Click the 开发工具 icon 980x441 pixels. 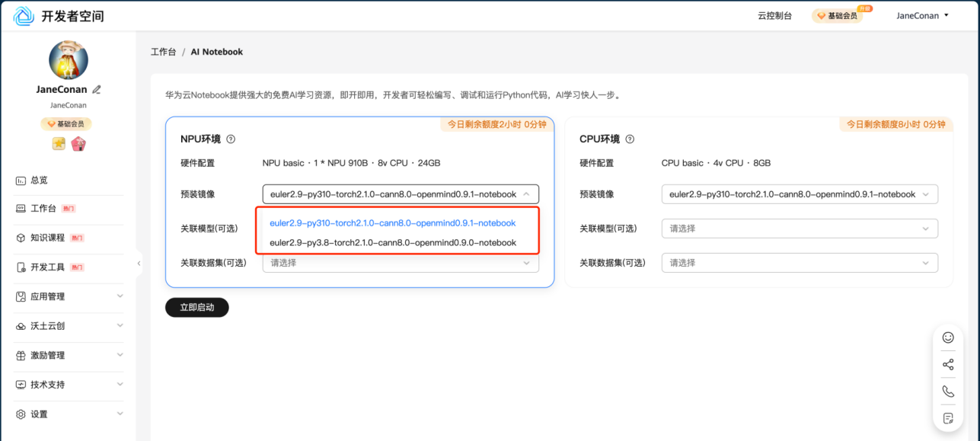point(21,267)
